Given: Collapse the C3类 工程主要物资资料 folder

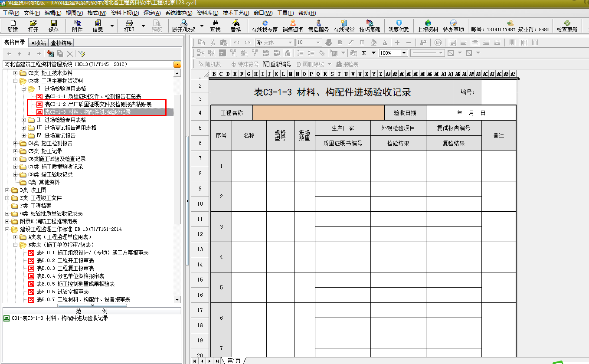Looking at the screenshot, I should point(16,81).
